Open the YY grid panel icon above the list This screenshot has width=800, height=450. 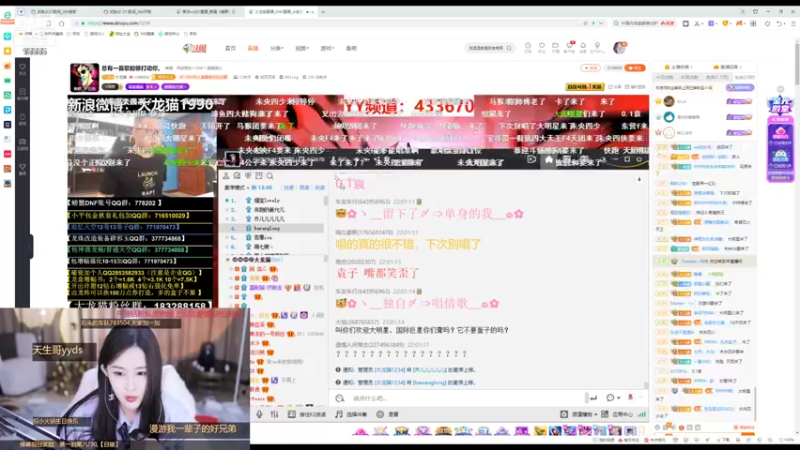tap(259, 176)
